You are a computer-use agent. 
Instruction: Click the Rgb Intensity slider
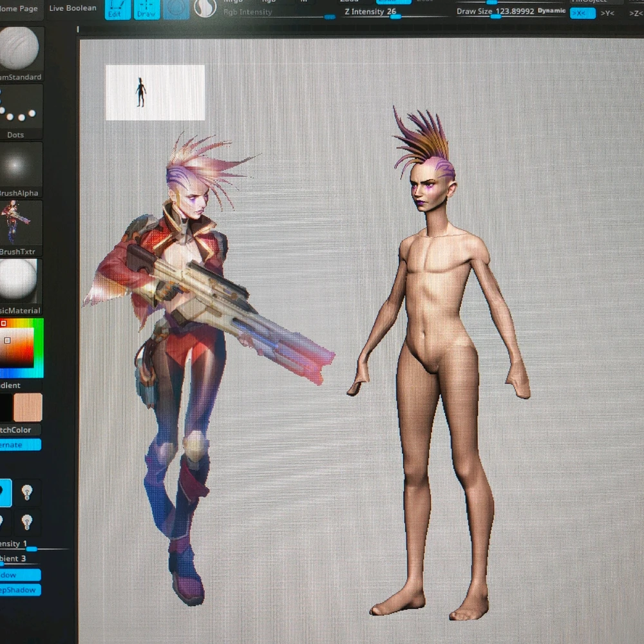(279, 13)
